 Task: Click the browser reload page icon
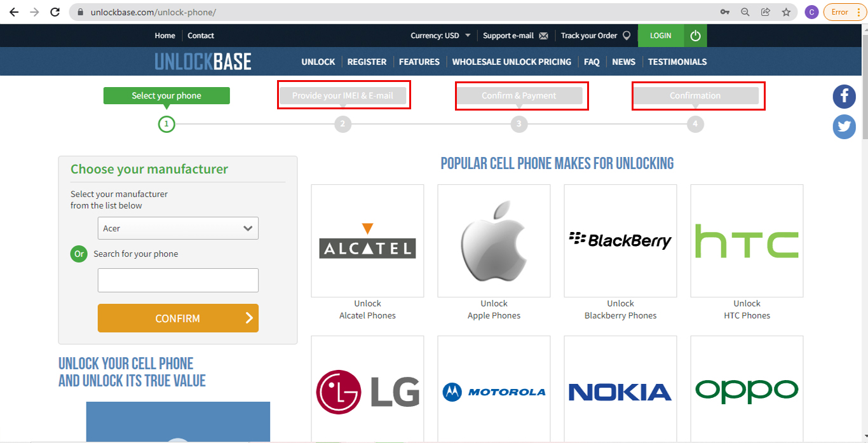point(55,12)
